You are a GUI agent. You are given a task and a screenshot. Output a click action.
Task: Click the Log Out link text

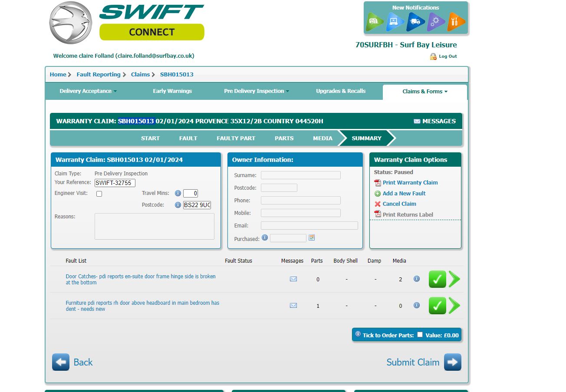click(x=448, y=56)
